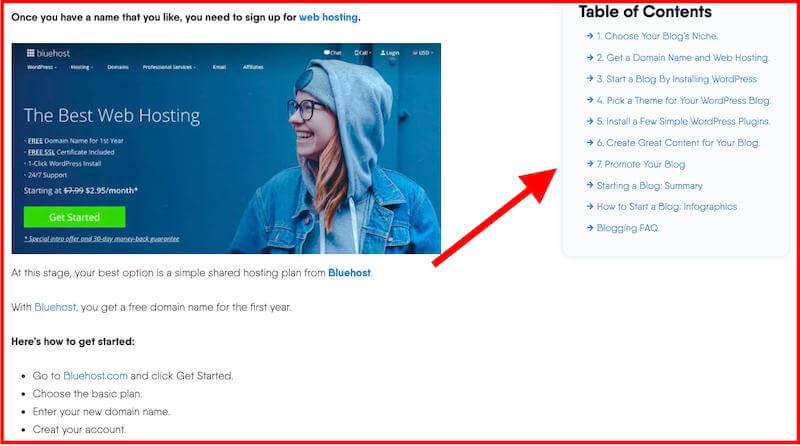Select Email in Bluehost banner navigation

click(219, 67)
